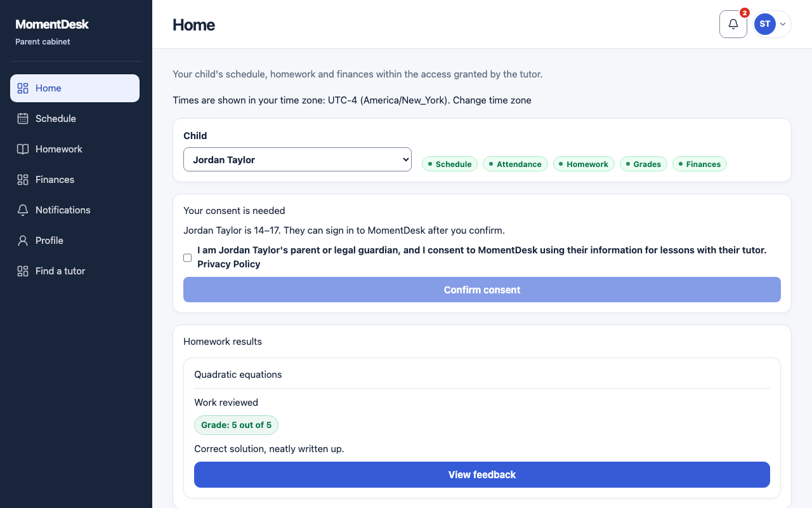Image resolution: width=812 pixels, height=508 pixels.
Task: Click the Schedule calendar icon
Action: click(x=23, y=119)
